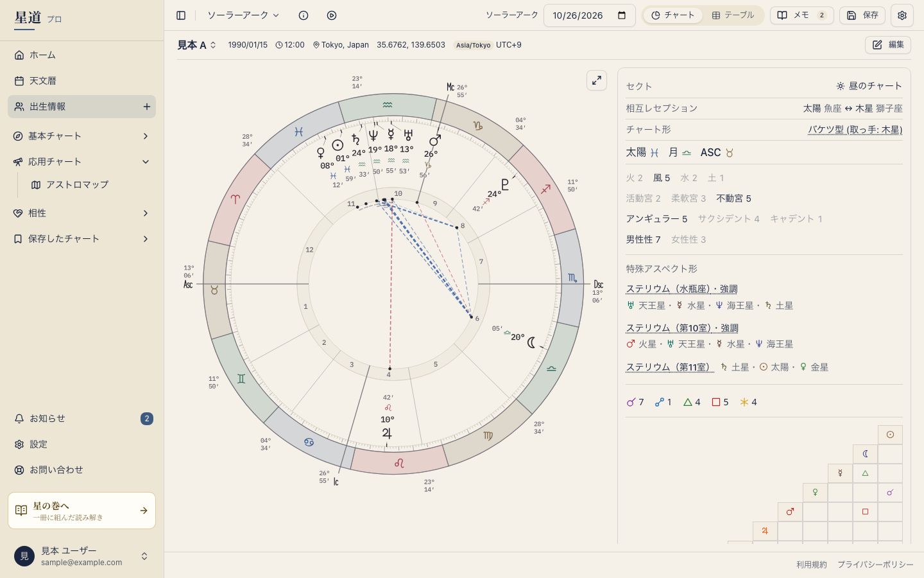924x578 pixels.
Task: Expand the 基本チャート menu
Action: tap(81, 136)
